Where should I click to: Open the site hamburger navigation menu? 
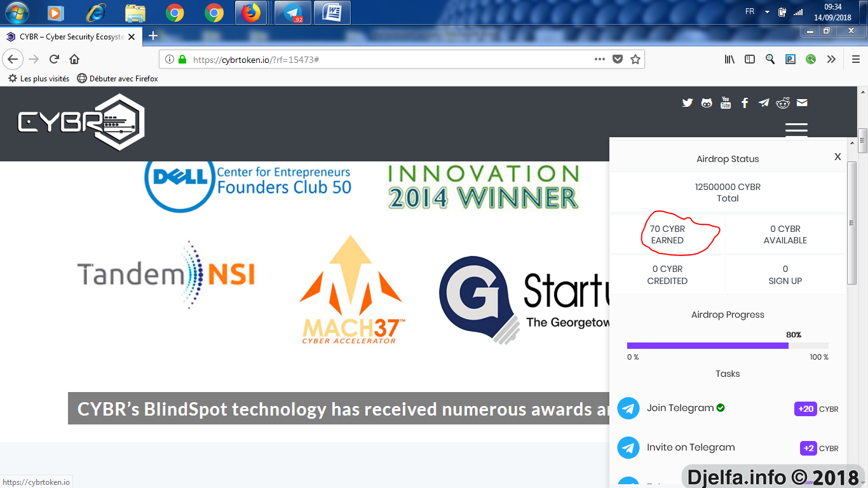tap(796, 130)
